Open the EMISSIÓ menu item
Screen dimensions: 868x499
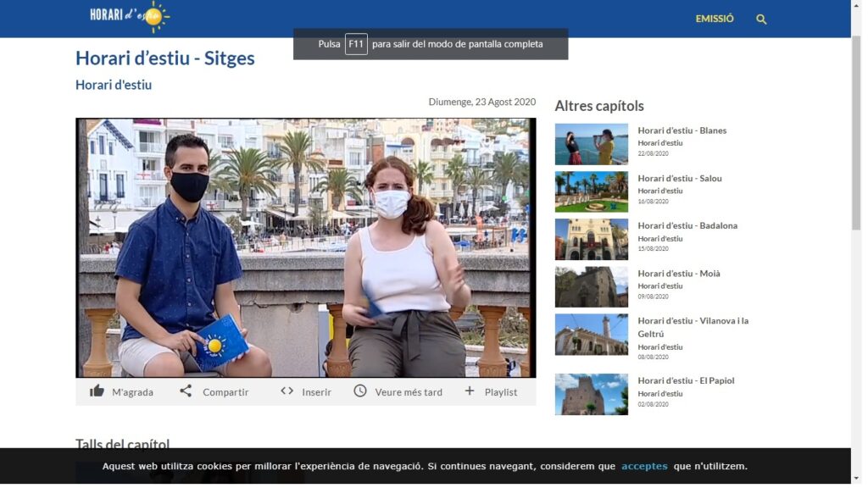pos(714,19)
